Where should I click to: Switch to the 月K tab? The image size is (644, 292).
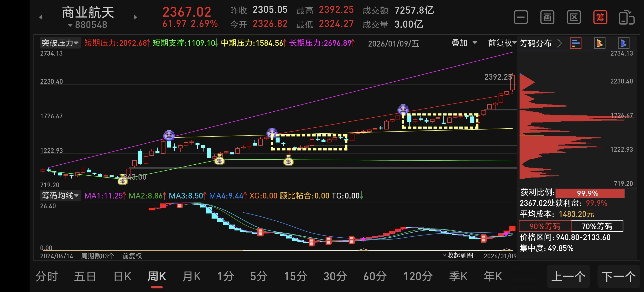[x=192, y=276]
